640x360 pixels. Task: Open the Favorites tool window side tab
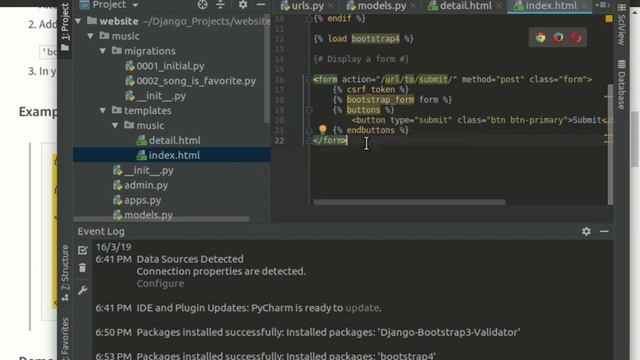(65, 338)
